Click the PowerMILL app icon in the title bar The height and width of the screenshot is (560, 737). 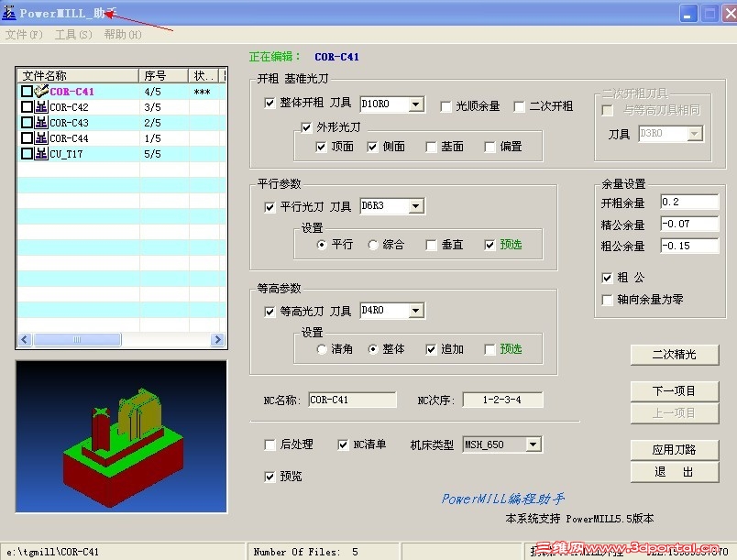[9, 13]
